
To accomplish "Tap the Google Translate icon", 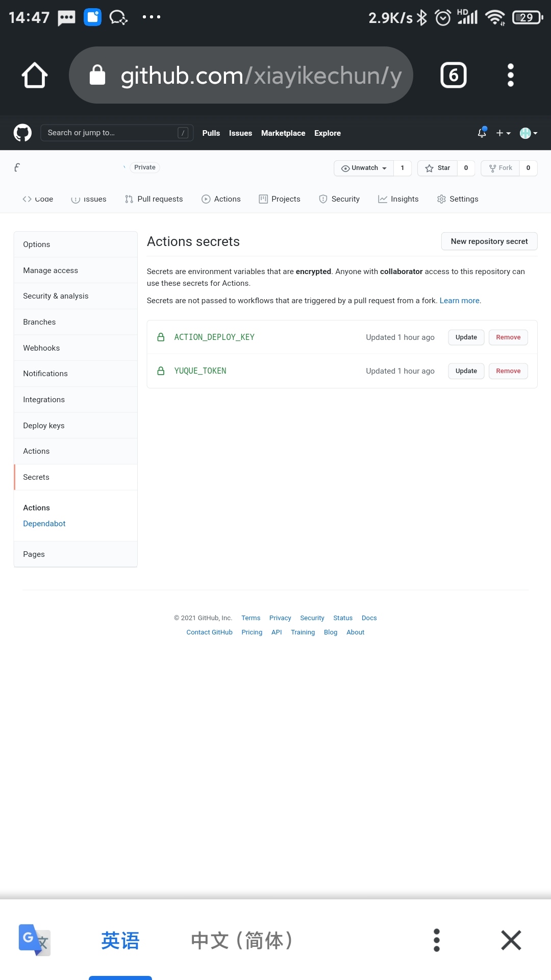I will 34,940.
